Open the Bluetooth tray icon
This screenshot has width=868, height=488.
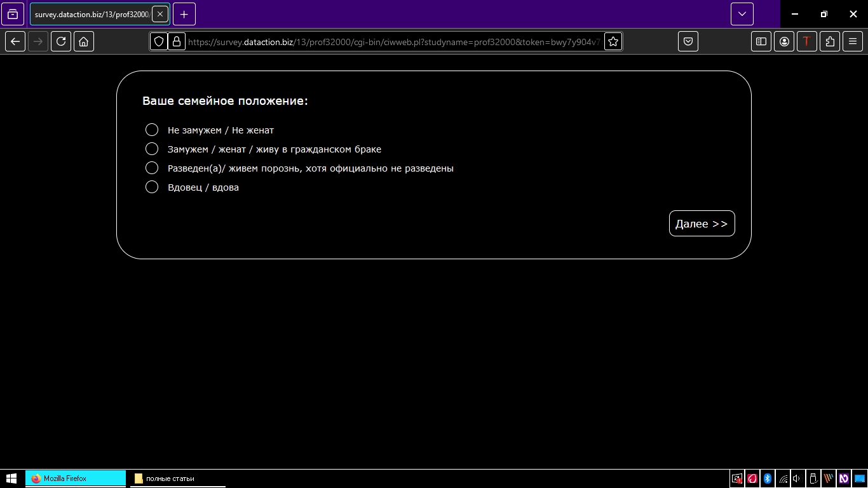(x=767, y=478)
